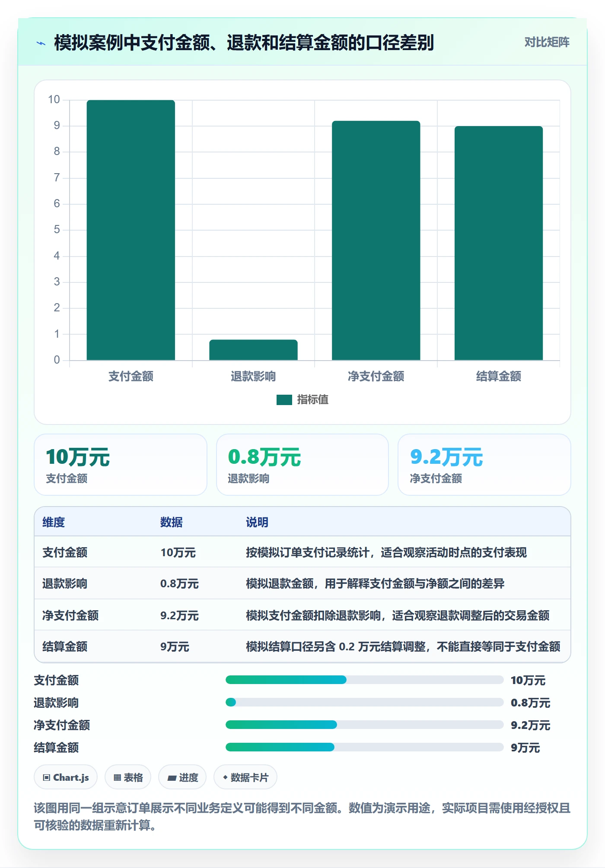Select the 数据卡片 tag chip
Viewport: 605px width, 868px height.
click(x=245, y=777)
